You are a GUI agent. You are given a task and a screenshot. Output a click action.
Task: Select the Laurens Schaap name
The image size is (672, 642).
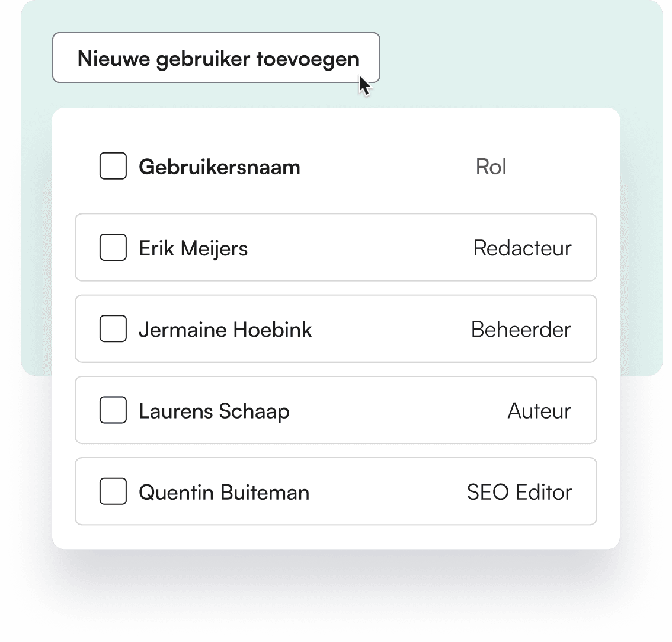(x=215, y=411)
